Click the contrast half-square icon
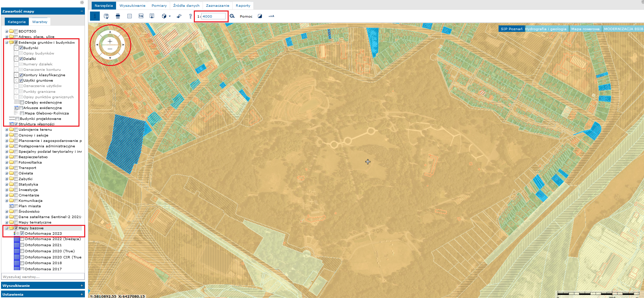644x298 pixels. tap(260, 16)
